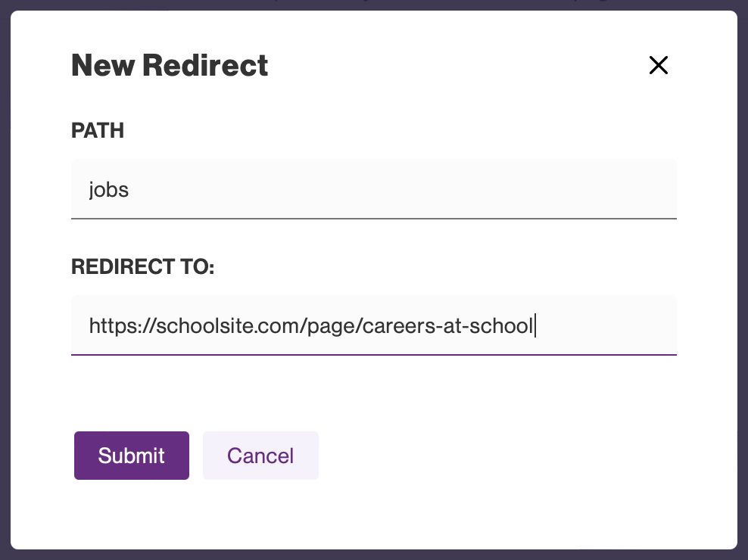Image resolution: width=748 pixels, height=560 pixels.
Task: Dismiss the modal using the X icon
Action: [x=658, y=66]
